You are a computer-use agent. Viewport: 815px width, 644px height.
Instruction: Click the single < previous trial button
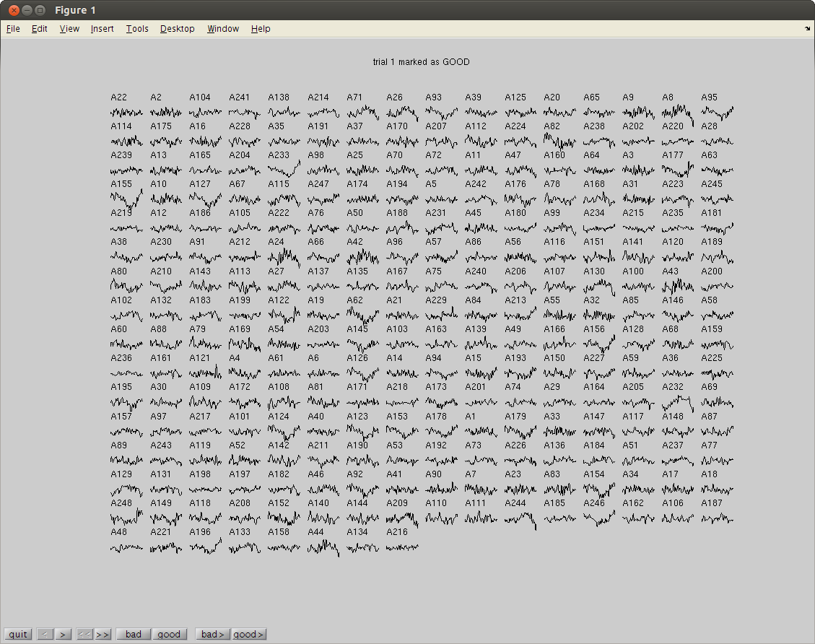click(45, 634)
